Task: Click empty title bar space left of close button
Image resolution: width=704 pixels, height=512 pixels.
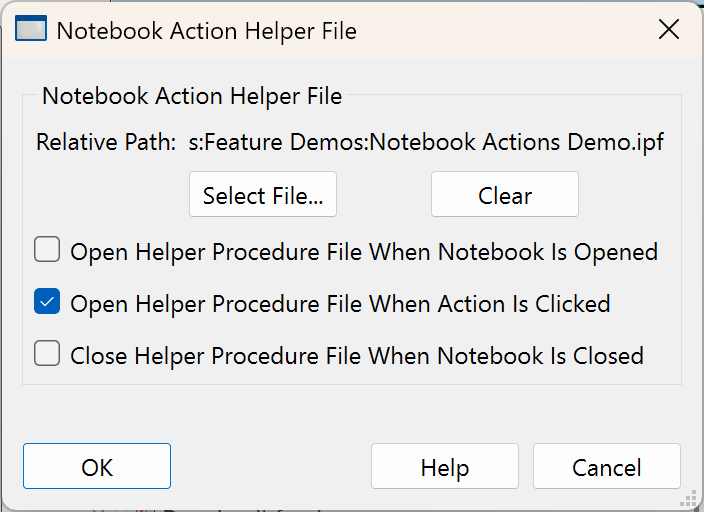Action: [500, 30]
